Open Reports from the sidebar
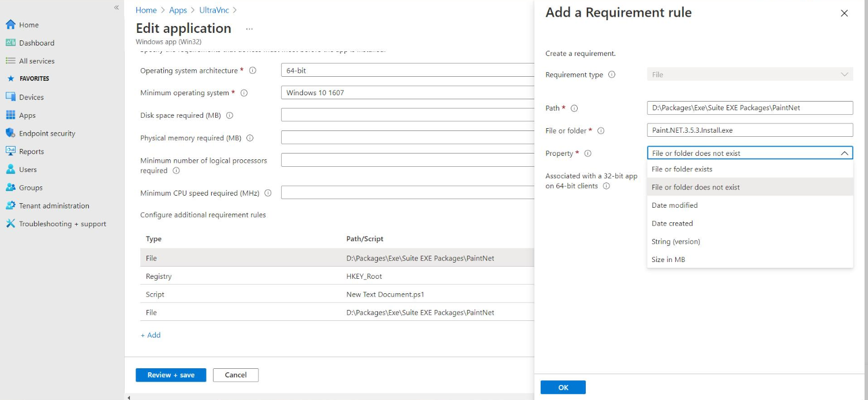The image size is (868, 400). pos(32,151)
